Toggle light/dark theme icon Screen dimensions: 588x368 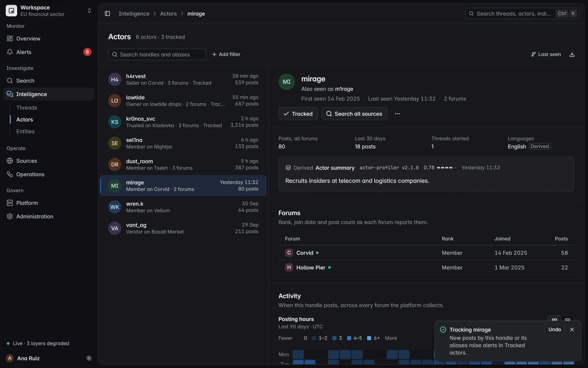(x=89, y=358)
